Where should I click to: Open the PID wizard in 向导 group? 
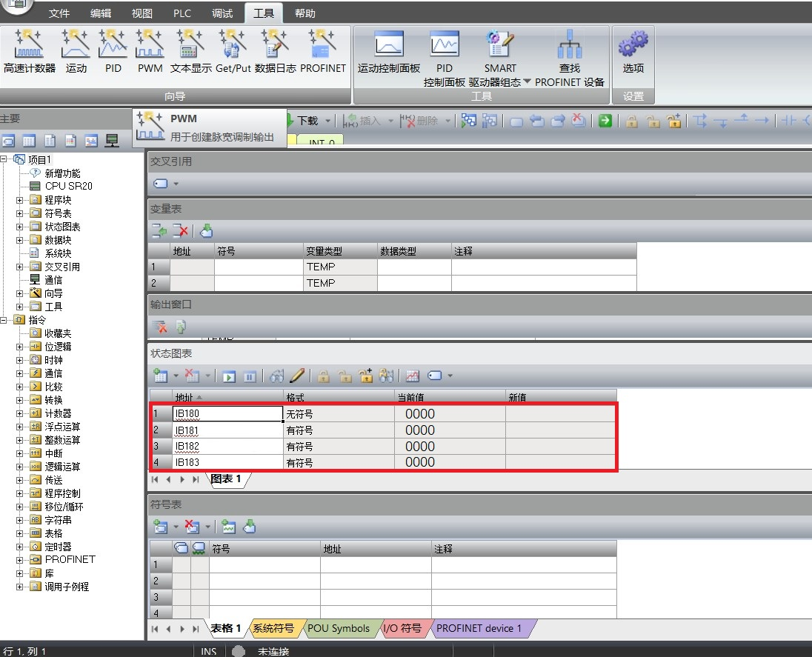tap(113, 50)
